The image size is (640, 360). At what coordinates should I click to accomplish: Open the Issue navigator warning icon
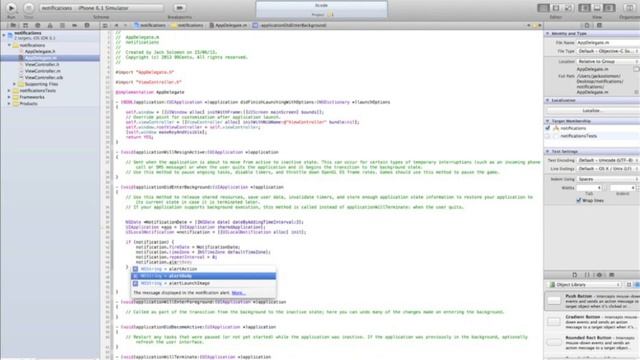50,25
